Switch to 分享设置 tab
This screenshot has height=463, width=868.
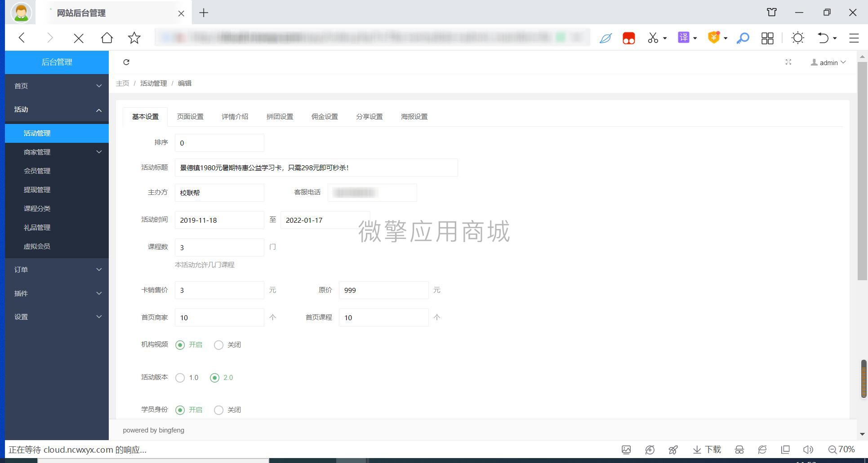pyautogui.click(x=369, y=117)
